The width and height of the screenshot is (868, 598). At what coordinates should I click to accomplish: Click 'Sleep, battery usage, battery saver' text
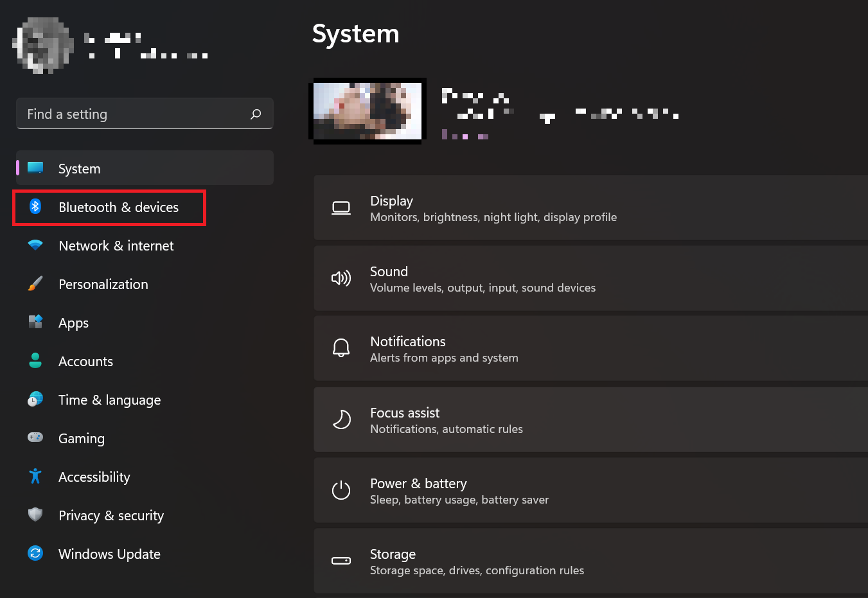click(459, 500)
